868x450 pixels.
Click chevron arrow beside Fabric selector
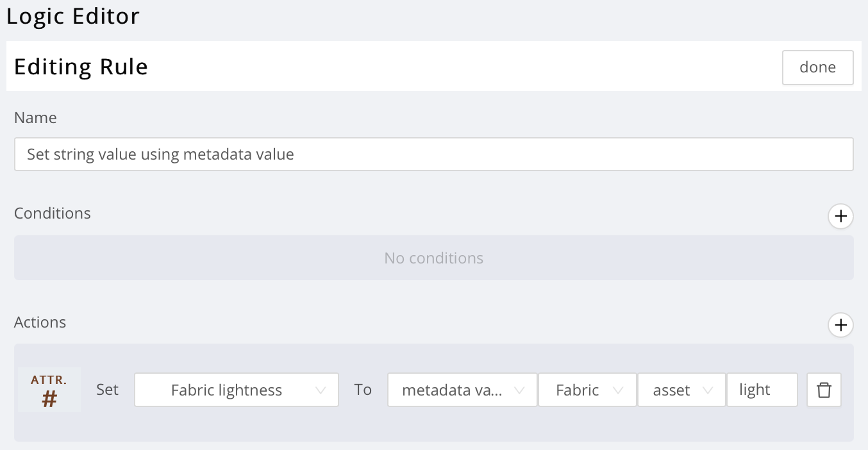click(619, 390)
